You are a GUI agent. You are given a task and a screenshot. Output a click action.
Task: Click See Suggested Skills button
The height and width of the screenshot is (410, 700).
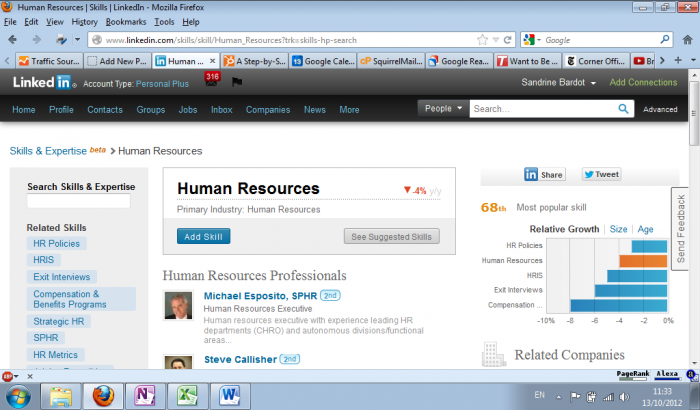[392, 237]
